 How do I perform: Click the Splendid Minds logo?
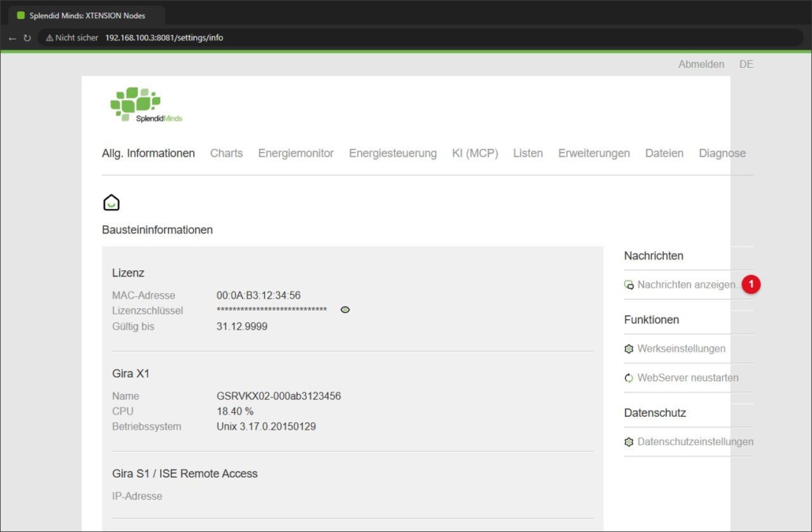[146, 105]
